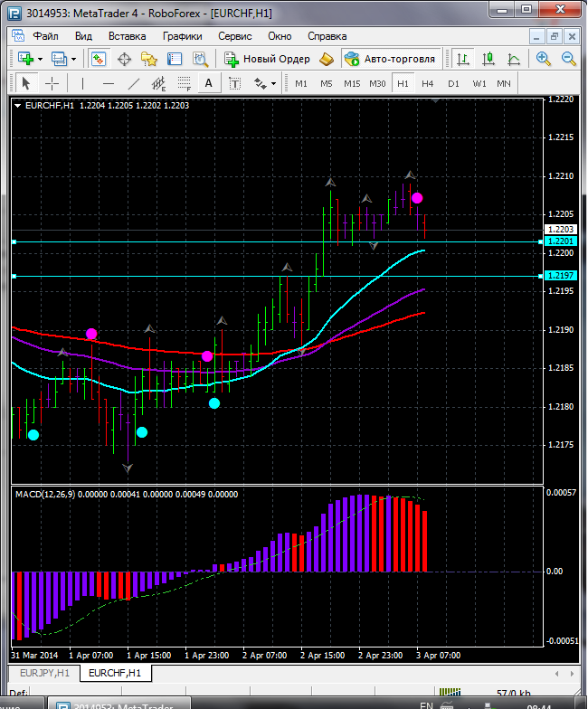The height and width of the screenshot is (709, 588).
Task: Toggle the Data Window crosshair icon
Action: click(x=124, y=59)
